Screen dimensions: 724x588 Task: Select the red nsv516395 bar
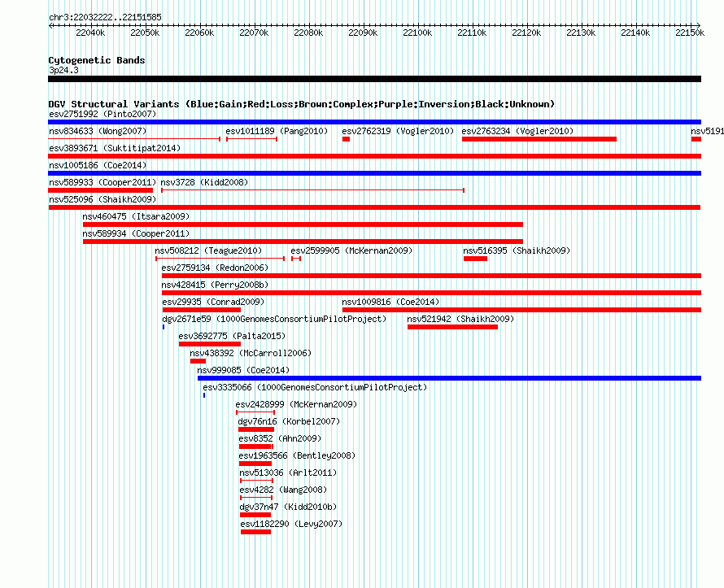476,259
